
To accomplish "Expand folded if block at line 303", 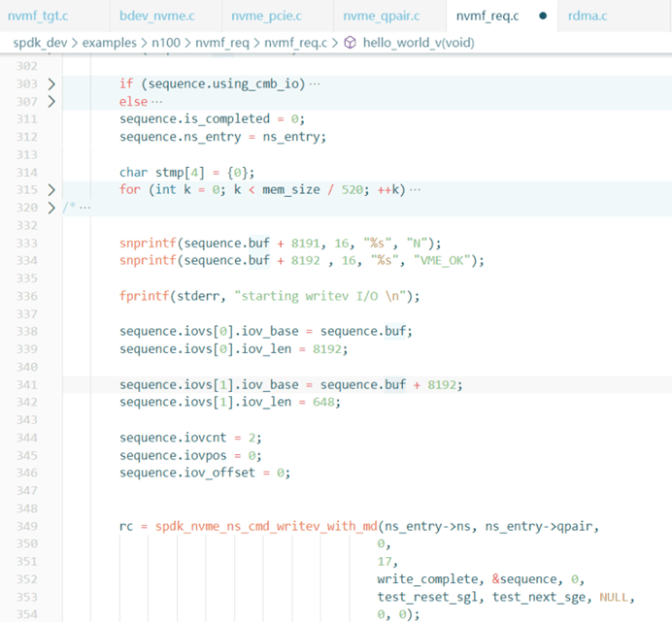I will (x=51, y=84).
